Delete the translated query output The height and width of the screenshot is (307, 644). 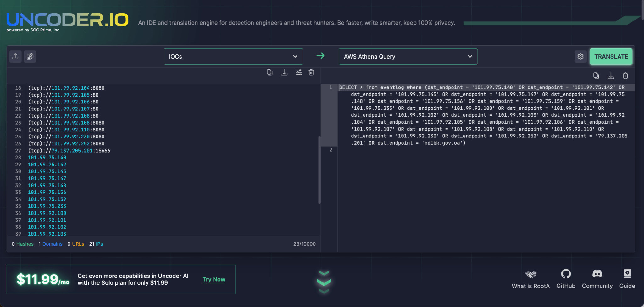coord(625,75)
